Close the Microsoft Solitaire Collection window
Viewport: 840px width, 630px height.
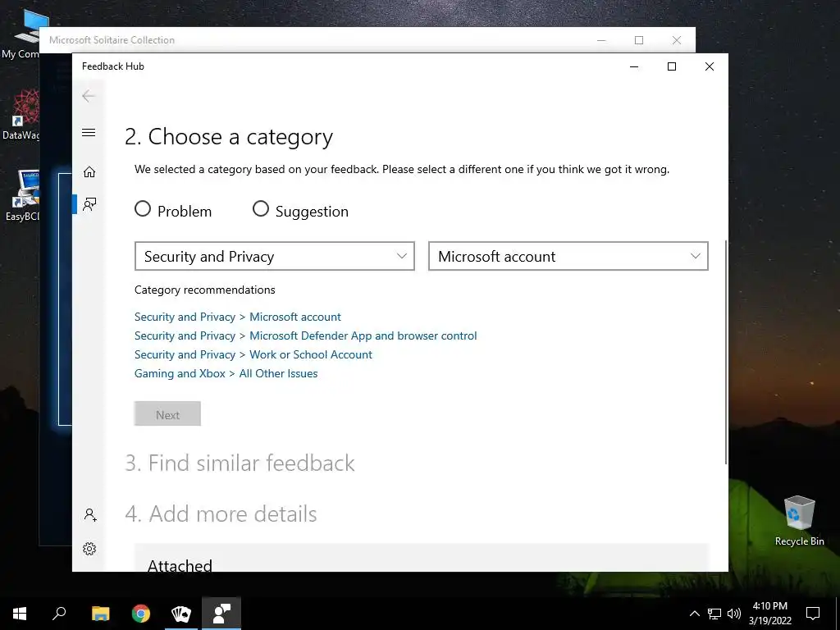(677, 40)
